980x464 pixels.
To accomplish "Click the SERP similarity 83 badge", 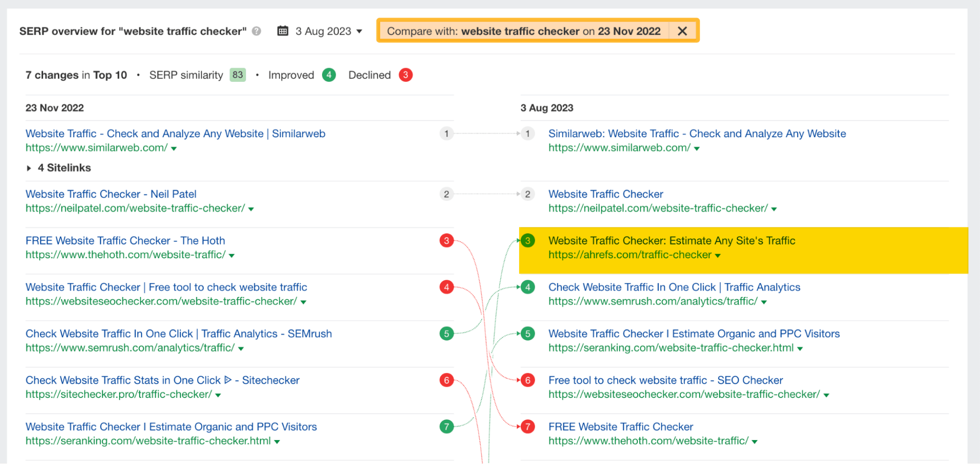I will (x=237, y=74).
